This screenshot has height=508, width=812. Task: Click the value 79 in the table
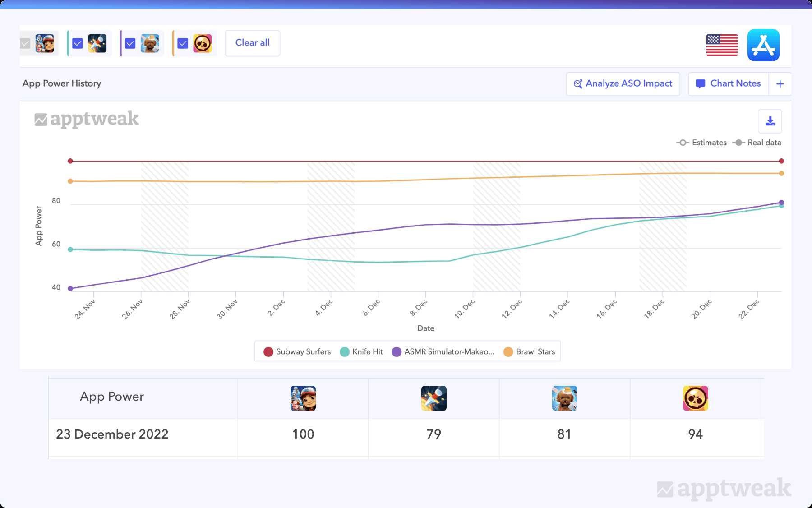click(x=434, y=434)
